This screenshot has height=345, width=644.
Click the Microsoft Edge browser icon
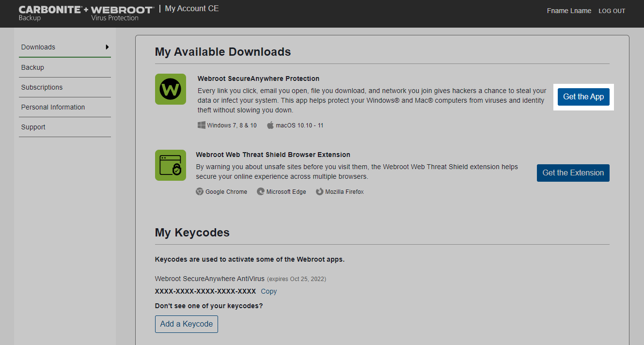(x=261, y=192)
